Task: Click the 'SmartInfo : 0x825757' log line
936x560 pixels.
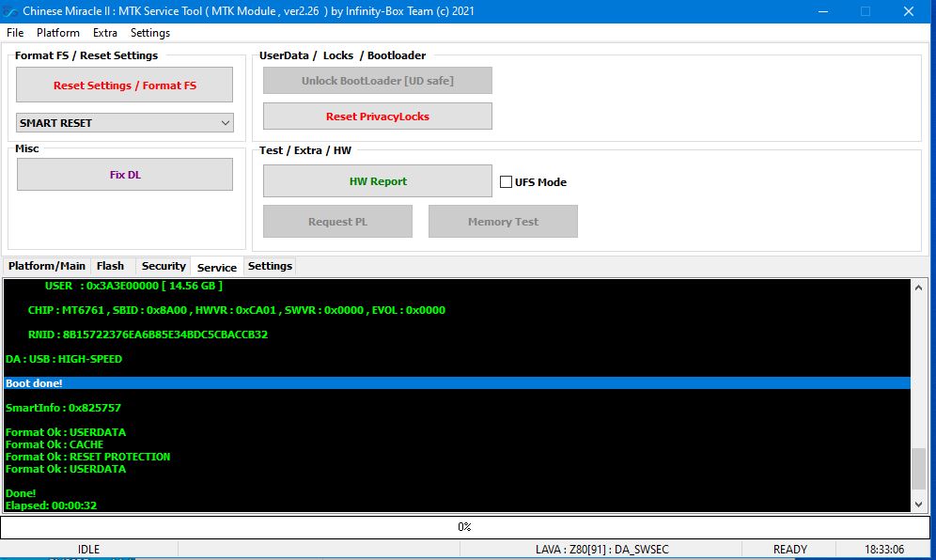Action: coord(63,408)
